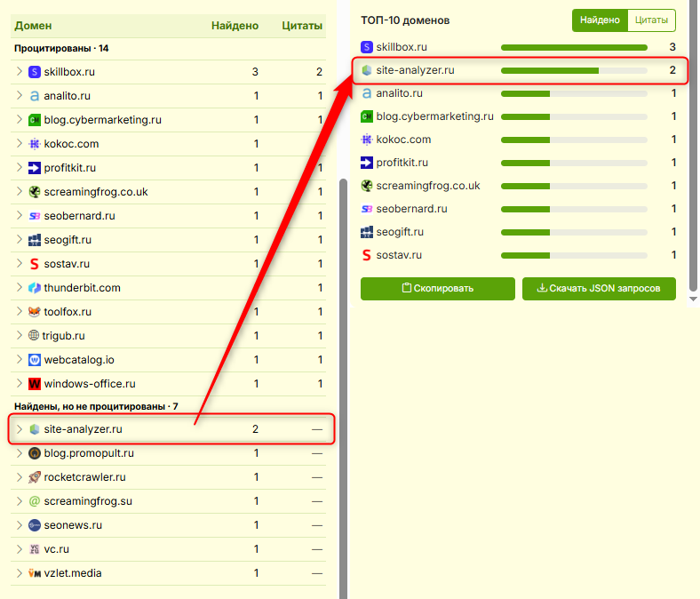Screen dimensions: 700x599
Task: Expand the site-analyzer.ru row chevron
Action: 20,429
